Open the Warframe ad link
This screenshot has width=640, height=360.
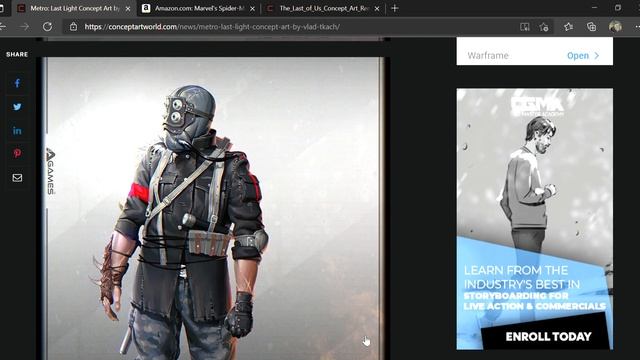point(583,56)
